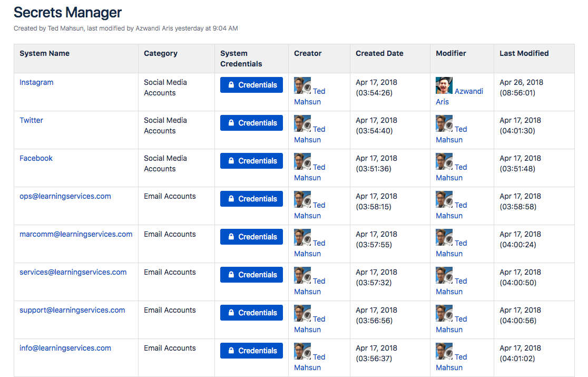
Task: Open Ted Mahsun modifier link in Twitter row
Action: point(461,129)
